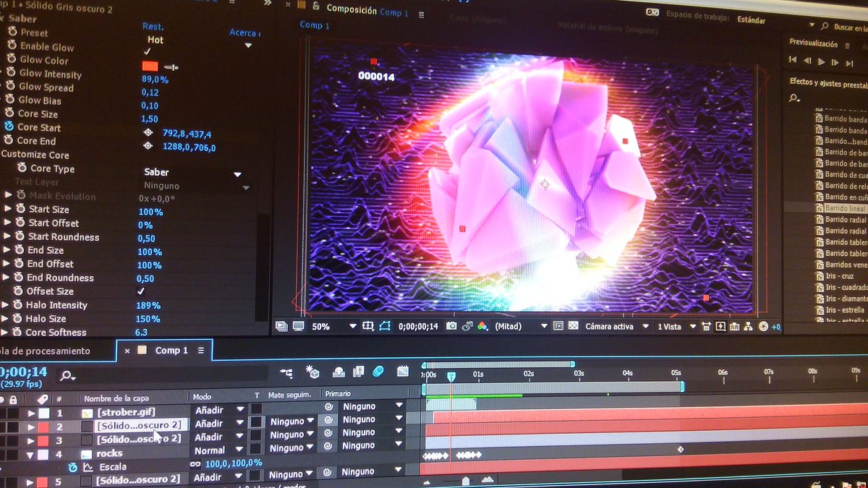The image size is (868, 488).
Task: Click the Composition Mini-Flowchart icon in timeline
Action: tap(286, 373)
